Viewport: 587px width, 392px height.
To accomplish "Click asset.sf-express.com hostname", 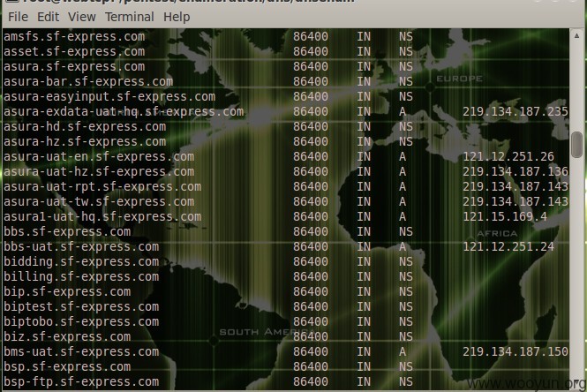I will pos(74,52).
